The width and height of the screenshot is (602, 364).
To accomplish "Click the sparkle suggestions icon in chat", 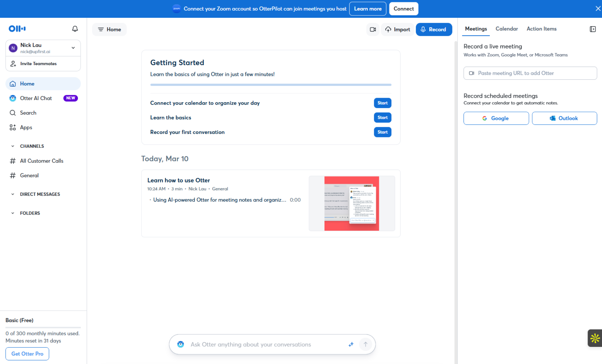I will pyautogui.click(x=351, y=345).
